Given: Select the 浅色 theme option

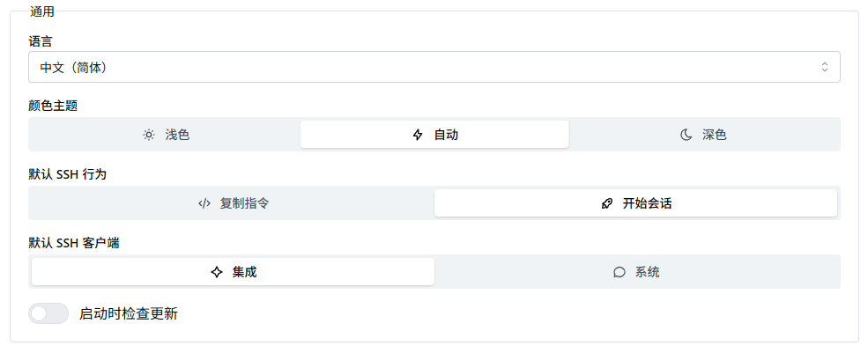Looking at the screenshot, I should point(177,135).
